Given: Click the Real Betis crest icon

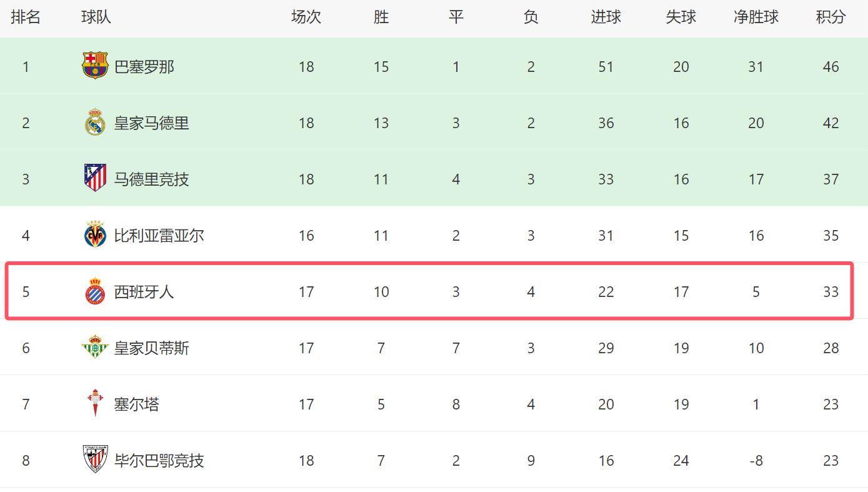Looking at the screenshot, I should click(95, 348).
